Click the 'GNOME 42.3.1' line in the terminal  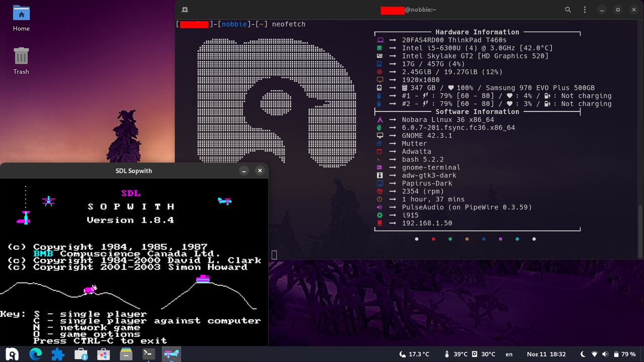coord(427,136)
